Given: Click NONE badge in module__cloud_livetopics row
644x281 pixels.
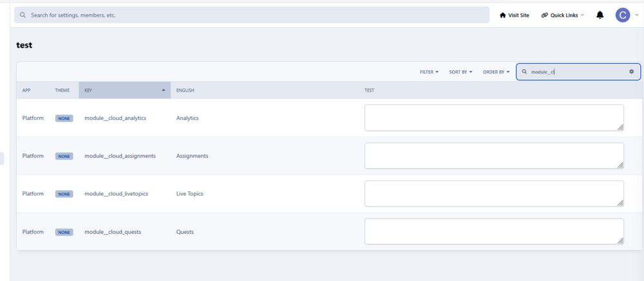Looking at the screenshot, I should (64, 194).
